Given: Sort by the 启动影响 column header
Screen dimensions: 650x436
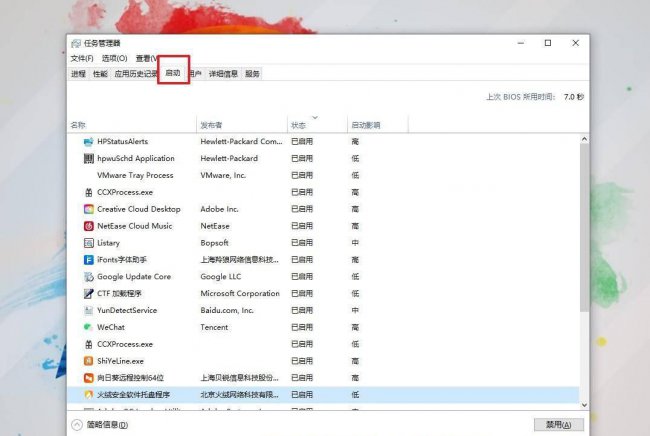Looking at the screenshot, I should pos(378,125).
